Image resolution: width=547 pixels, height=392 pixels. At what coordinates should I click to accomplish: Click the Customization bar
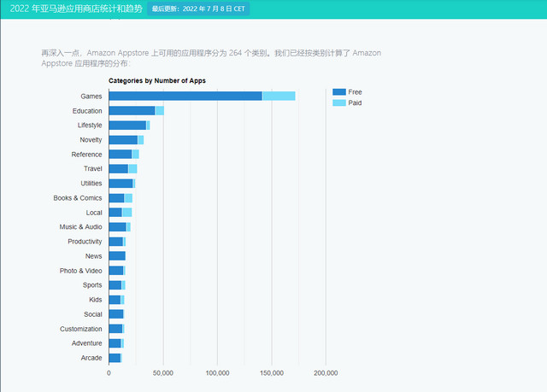(116, 329)
